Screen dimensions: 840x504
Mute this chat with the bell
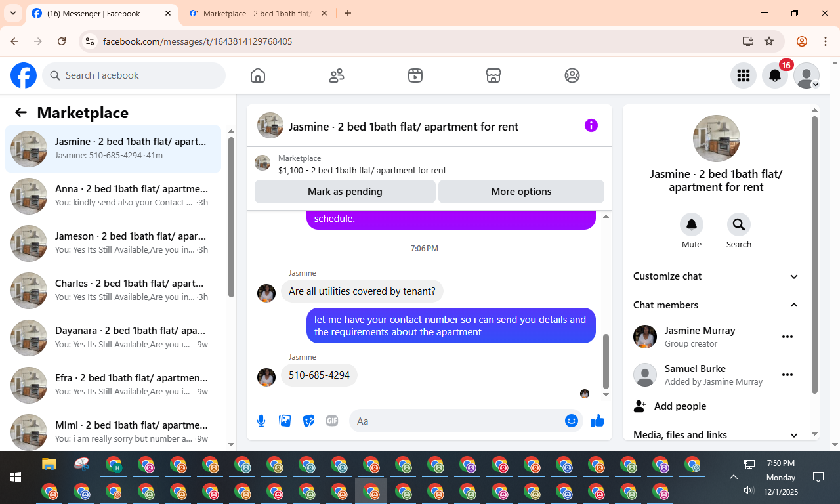coord(692,224)
